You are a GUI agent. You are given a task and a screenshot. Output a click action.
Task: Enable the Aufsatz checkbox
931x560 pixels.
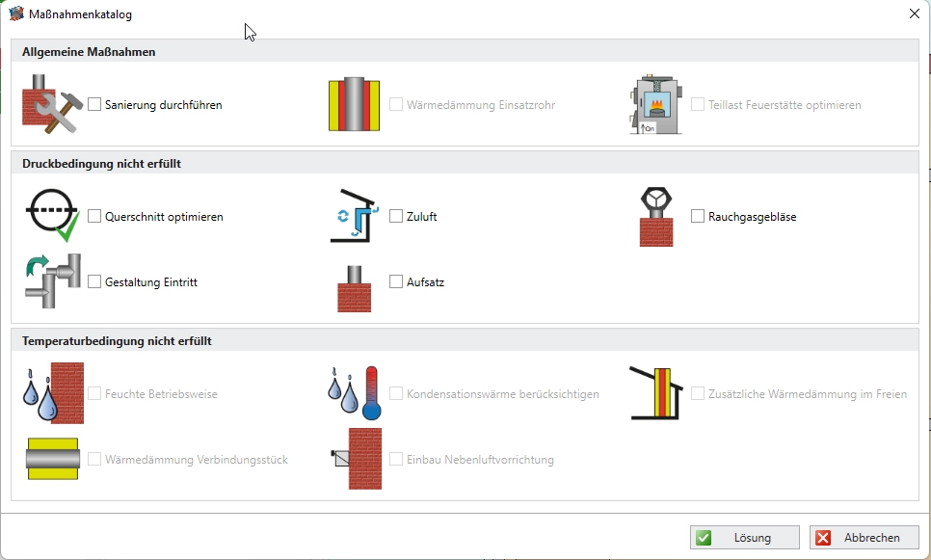coord(396,281)
